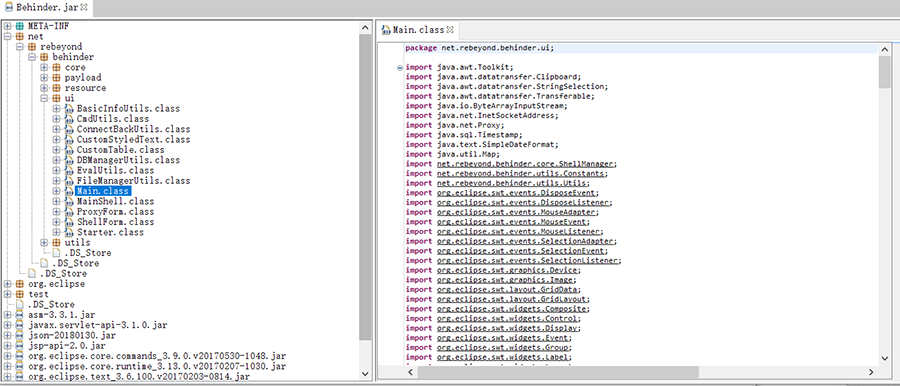Click the javax.servlet-api-3.1.0.jar archive icon
The image size is (900, 386).
point(20,325)
